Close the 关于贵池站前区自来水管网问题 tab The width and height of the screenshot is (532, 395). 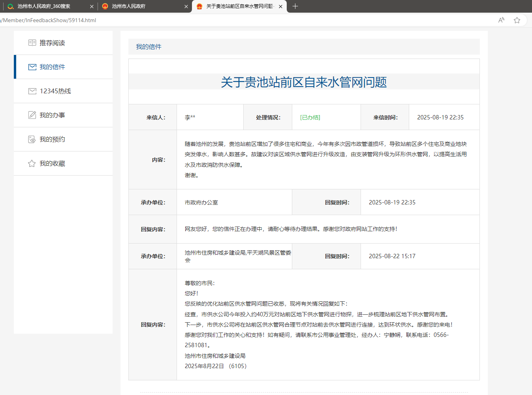tap(280, 6)
